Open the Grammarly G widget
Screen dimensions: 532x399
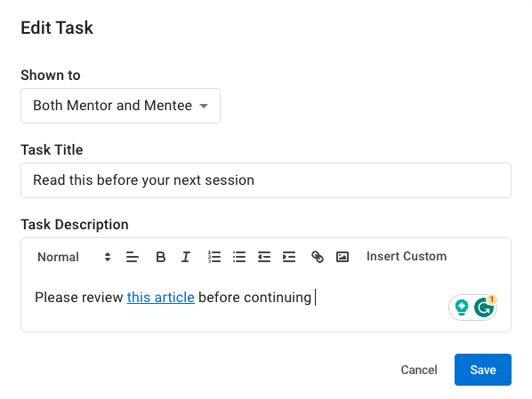click(484, 307)
